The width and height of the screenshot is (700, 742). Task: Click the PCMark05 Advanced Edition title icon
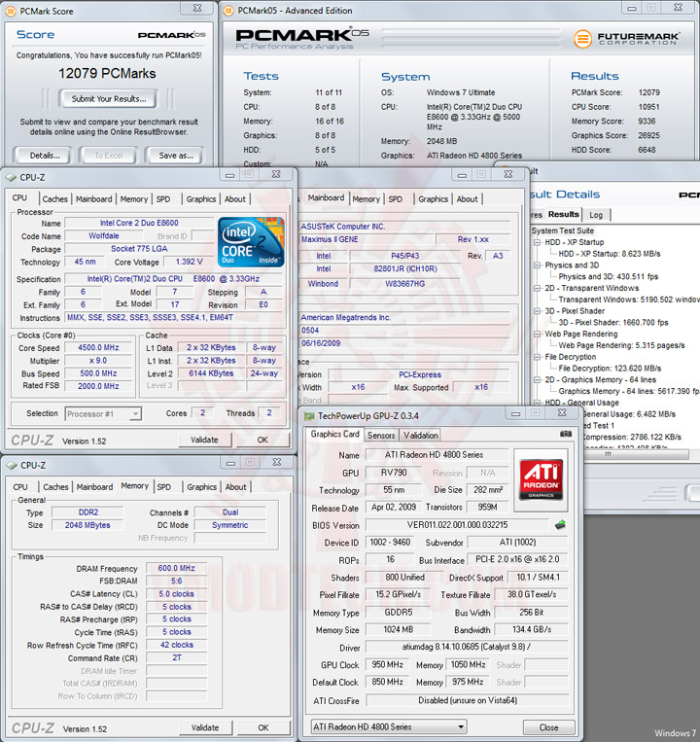[x=228, y=11]
